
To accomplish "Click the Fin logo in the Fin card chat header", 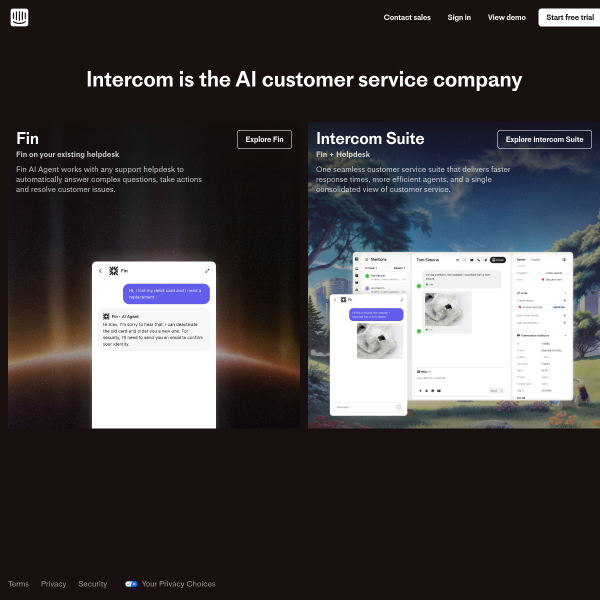I will (113, 271).
